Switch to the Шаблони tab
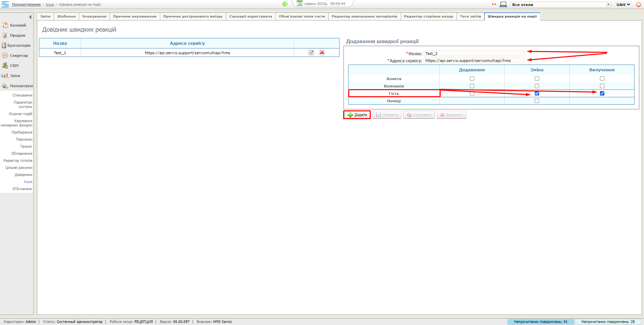 click(x=67, y=16)
